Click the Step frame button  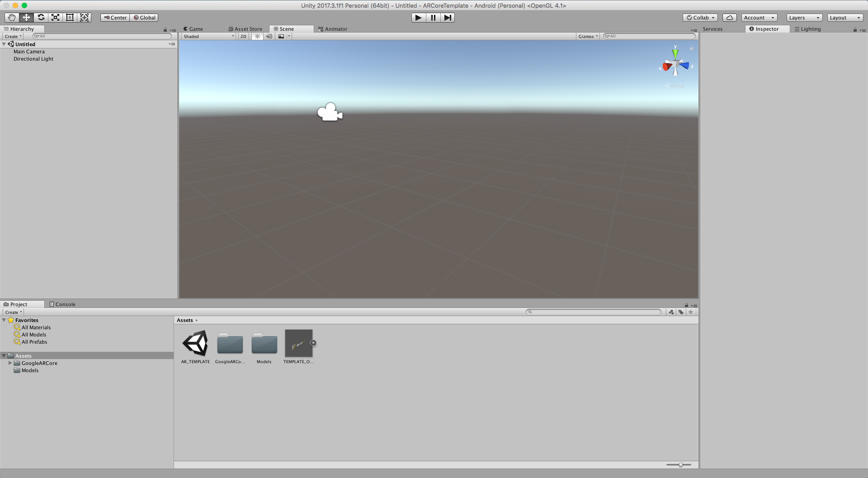click(x=447, y=18)
